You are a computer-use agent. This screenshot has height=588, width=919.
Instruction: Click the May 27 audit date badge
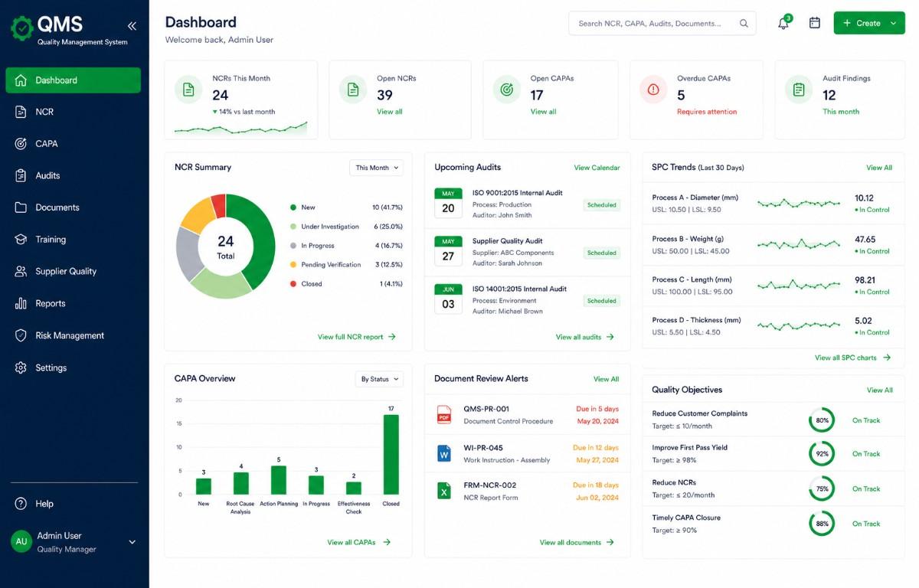pos(448,251)
